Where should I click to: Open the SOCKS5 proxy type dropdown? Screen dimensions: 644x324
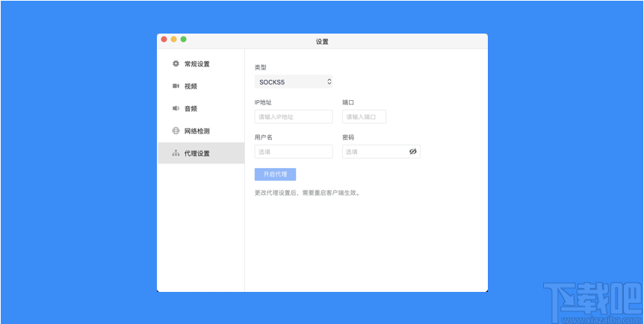pyautogui.click(x=294, y=81)
